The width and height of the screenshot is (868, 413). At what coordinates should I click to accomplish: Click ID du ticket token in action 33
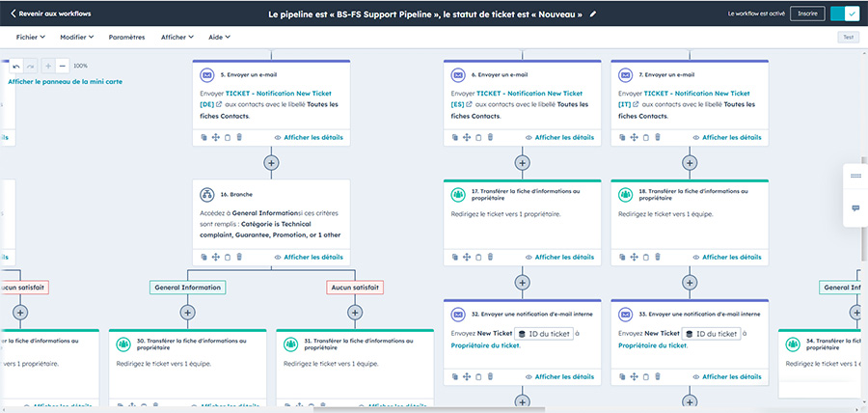click(x=712, y=334)
